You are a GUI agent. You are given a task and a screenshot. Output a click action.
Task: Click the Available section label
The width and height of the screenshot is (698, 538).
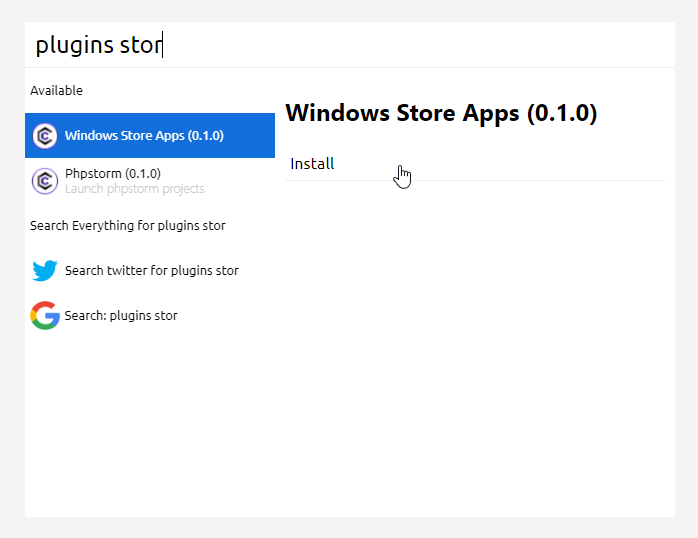tap(57, 90)
